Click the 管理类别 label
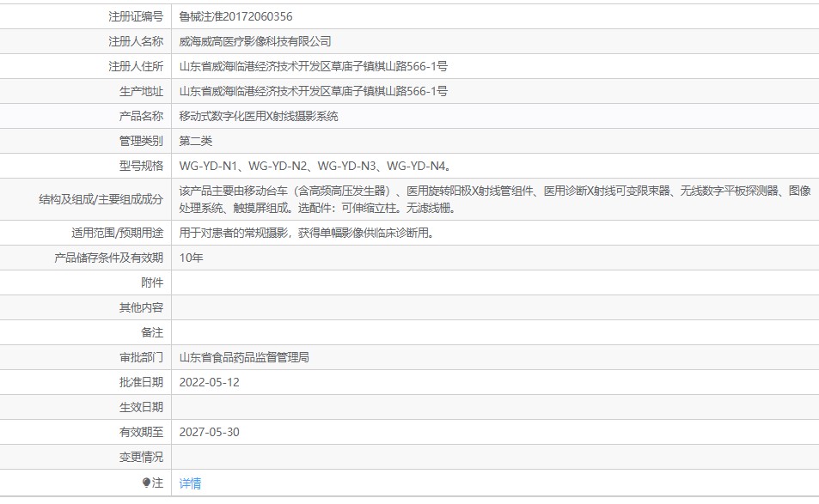The width and height of the screenshot is (819, 504). pos(141,141)
